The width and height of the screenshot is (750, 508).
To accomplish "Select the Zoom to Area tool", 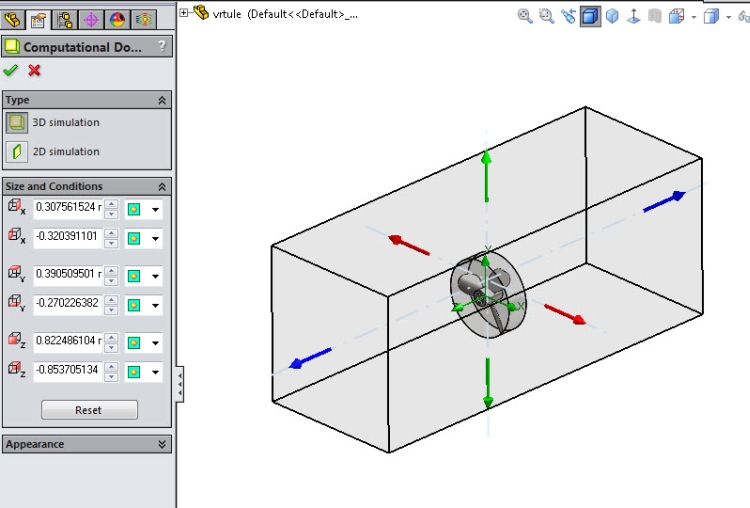I will point(546,16).
